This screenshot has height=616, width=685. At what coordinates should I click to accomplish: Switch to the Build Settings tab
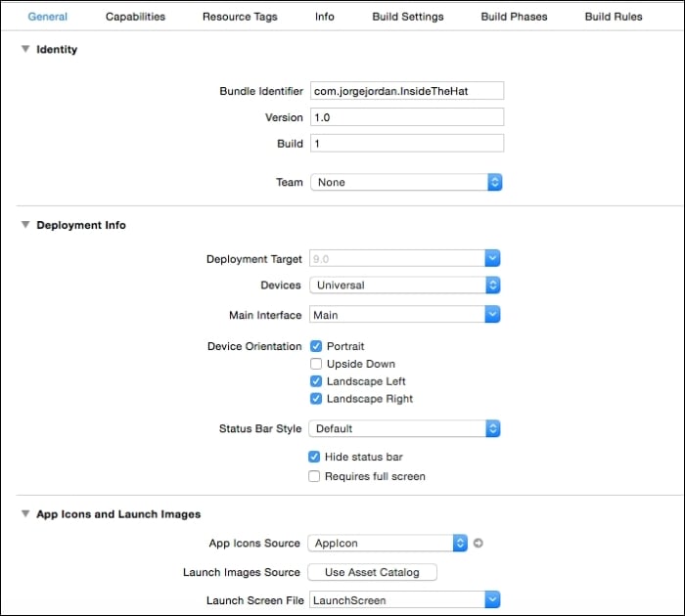click(408, 17)
